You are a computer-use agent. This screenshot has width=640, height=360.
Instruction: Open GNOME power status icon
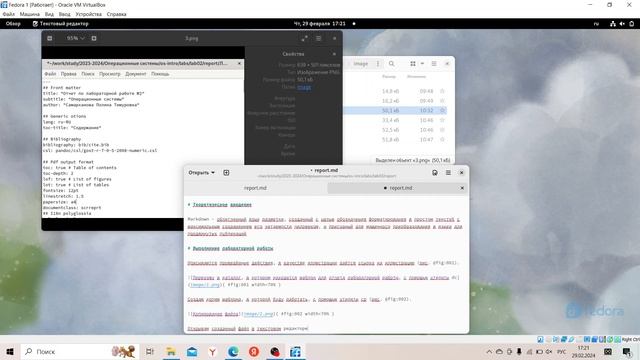[631, 24]
